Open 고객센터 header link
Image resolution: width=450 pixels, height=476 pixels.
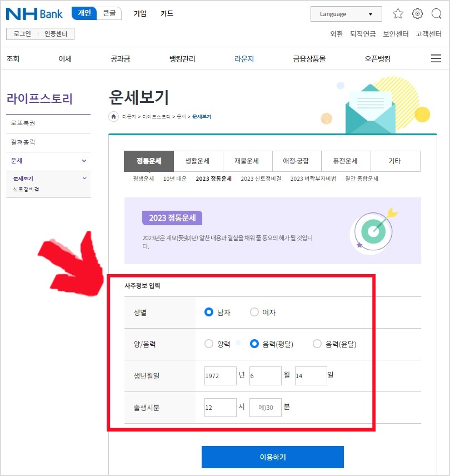[x=428, y=34]
